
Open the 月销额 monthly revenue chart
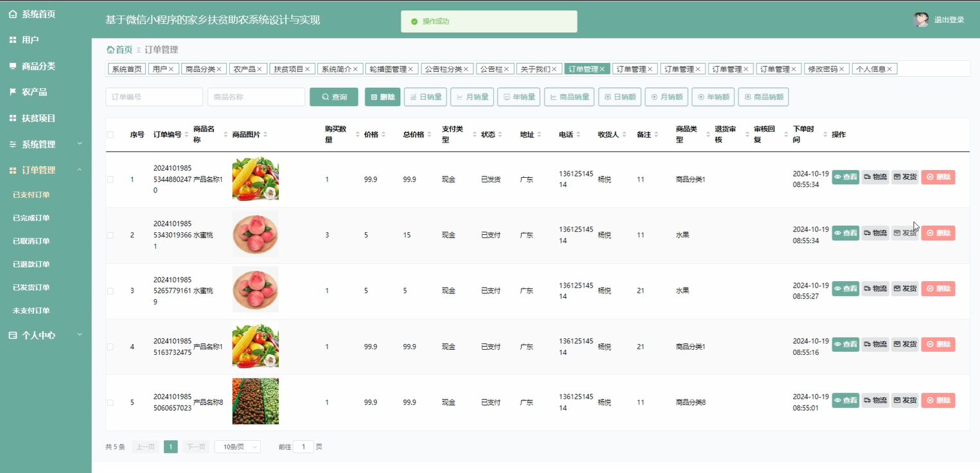[666, 97]
